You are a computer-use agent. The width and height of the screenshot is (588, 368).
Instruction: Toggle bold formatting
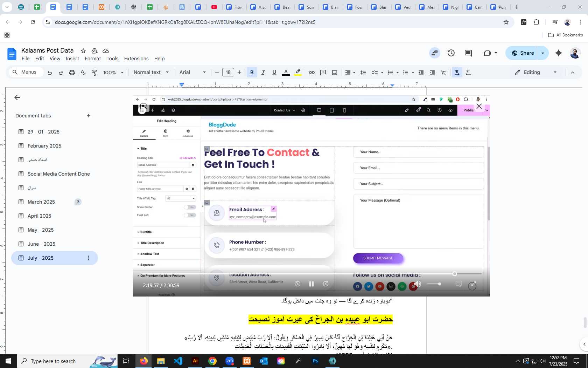(x=252, y=73)
